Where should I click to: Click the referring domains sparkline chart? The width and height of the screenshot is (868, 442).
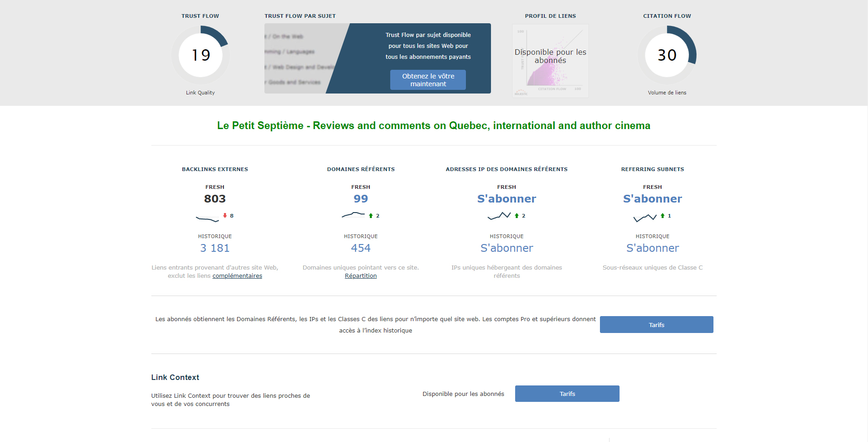coord(353,214)
